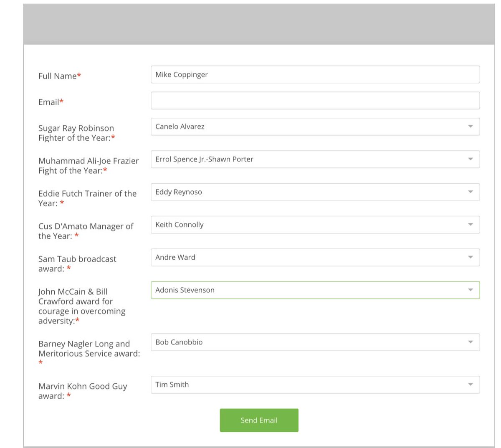This screenshot has height=448, width=501.
Task: Open the Fighter of the Year dropdown
Action: [315, 127]
